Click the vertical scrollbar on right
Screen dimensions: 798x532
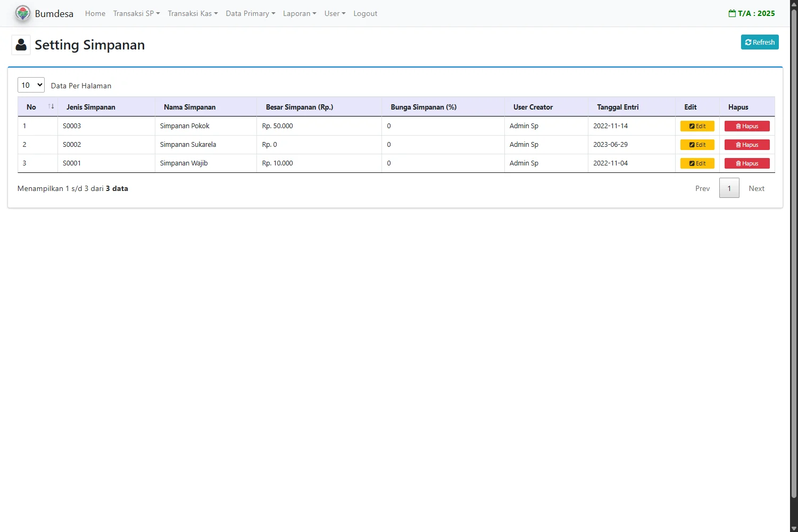point(794,255)
